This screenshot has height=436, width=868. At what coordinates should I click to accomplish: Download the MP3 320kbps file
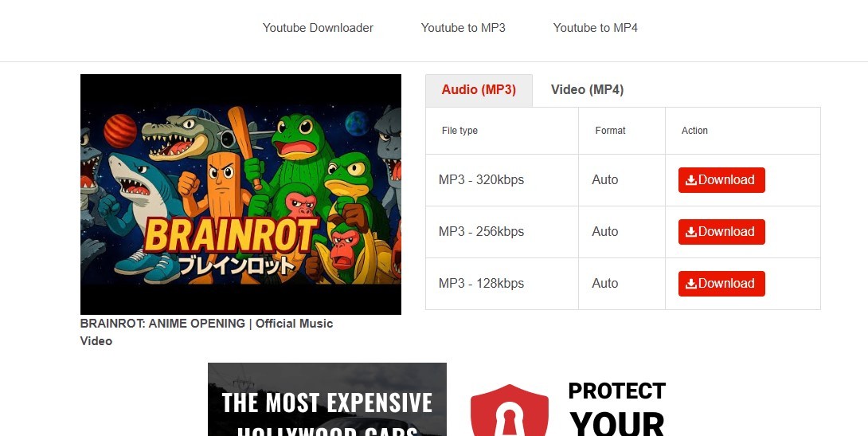pyautogui.click(x=721, y=180)
